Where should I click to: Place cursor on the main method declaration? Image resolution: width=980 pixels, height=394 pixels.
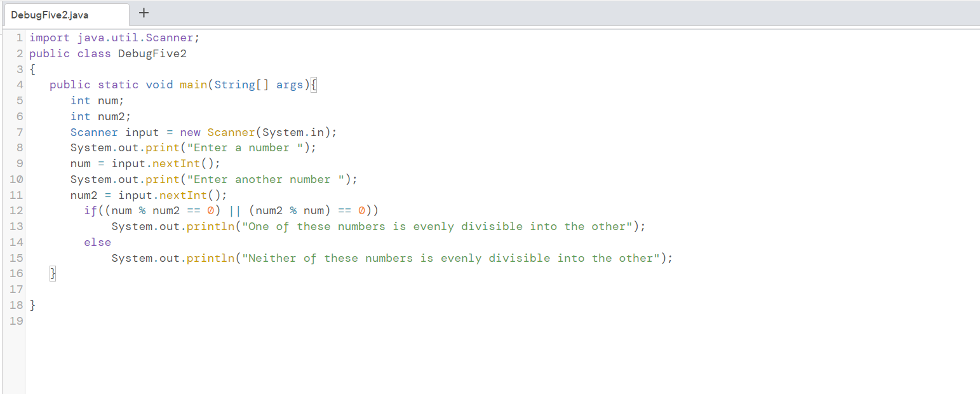[194, 85]
